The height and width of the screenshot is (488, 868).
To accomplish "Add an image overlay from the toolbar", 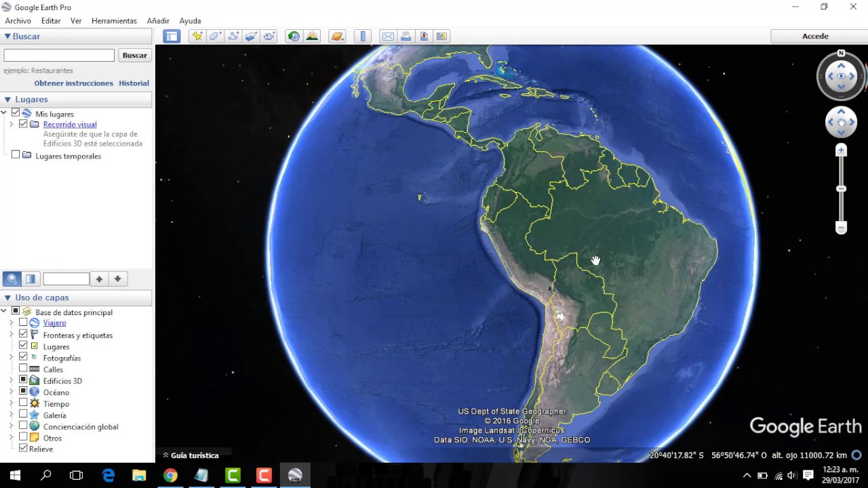I will 251,37.
